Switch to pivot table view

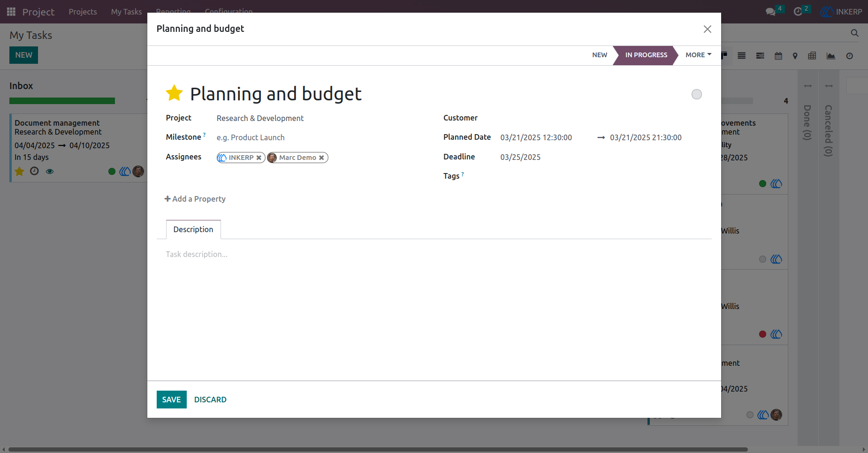tap(812, 56)
